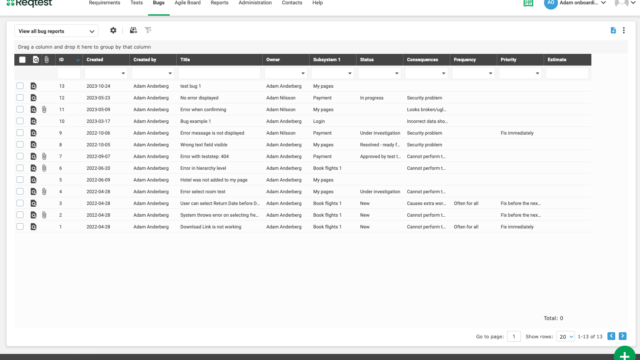
Task: Click the preview column header icon
Action: pyautogui.click(x=36, y=60)
